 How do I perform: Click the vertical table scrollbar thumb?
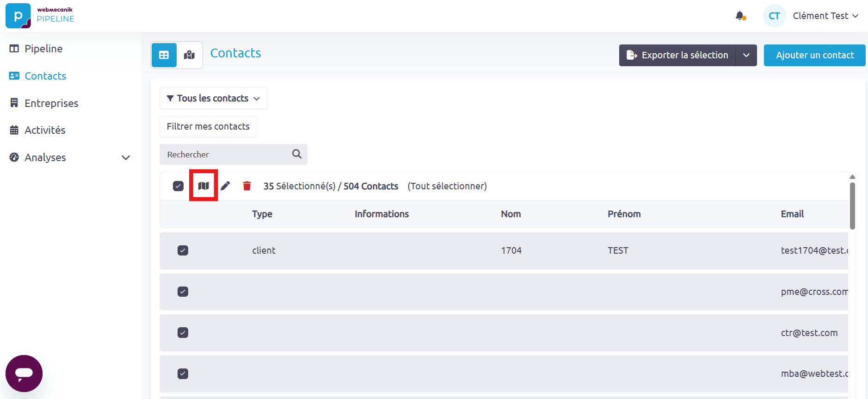point(852,206)
